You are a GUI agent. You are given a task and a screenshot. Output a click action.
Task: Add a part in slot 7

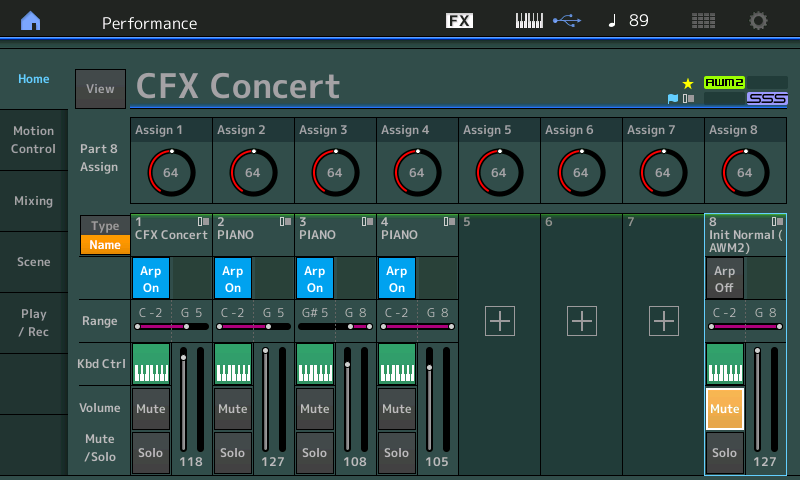pyautogui.click(x=664, y=321)
